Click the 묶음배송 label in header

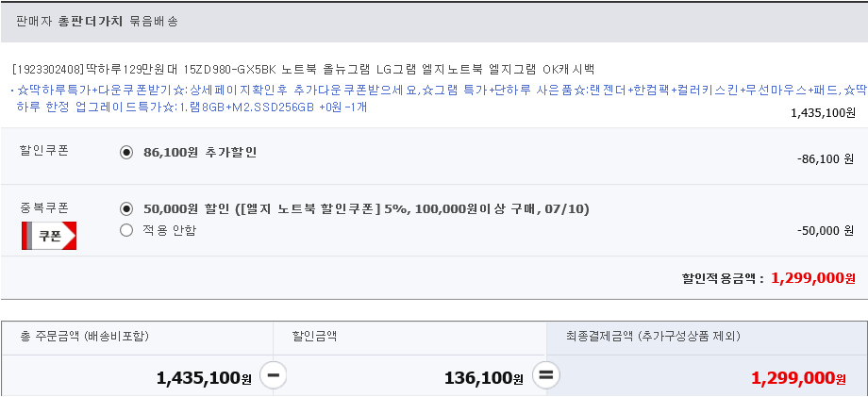(154, 22)
